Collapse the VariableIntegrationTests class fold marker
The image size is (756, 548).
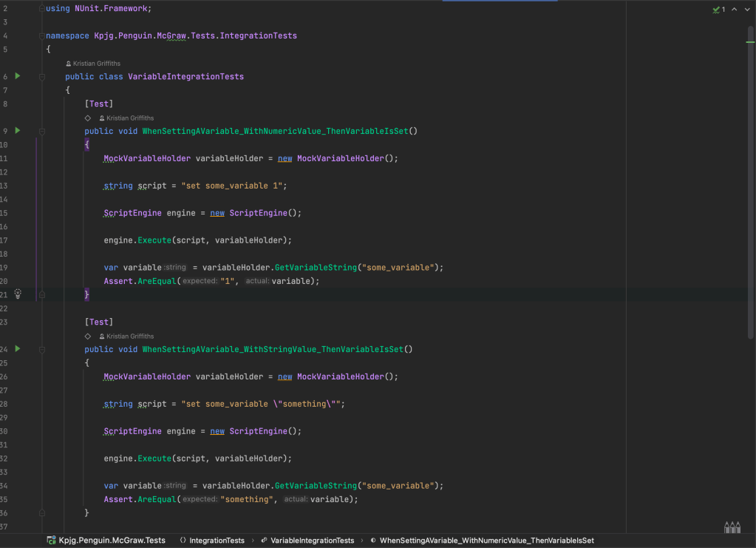coord(42,77)
